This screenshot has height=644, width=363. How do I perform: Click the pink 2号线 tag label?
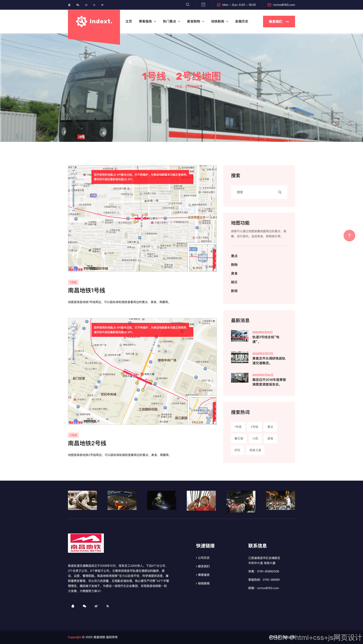pos(73,435)
